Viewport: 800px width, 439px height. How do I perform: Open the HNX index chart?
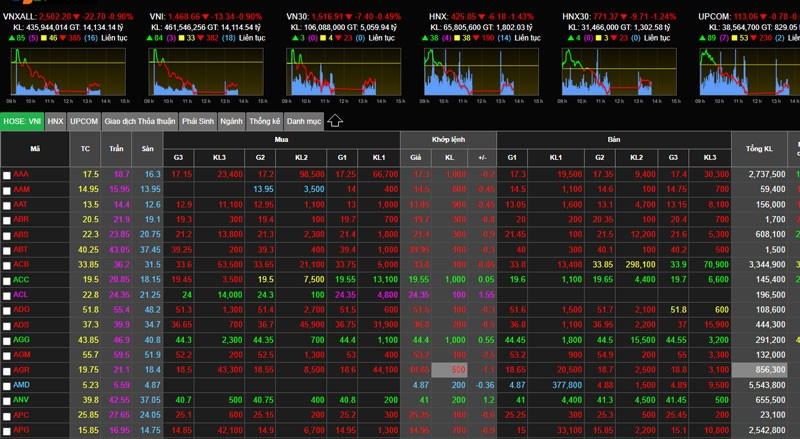[x=481, y=72]
